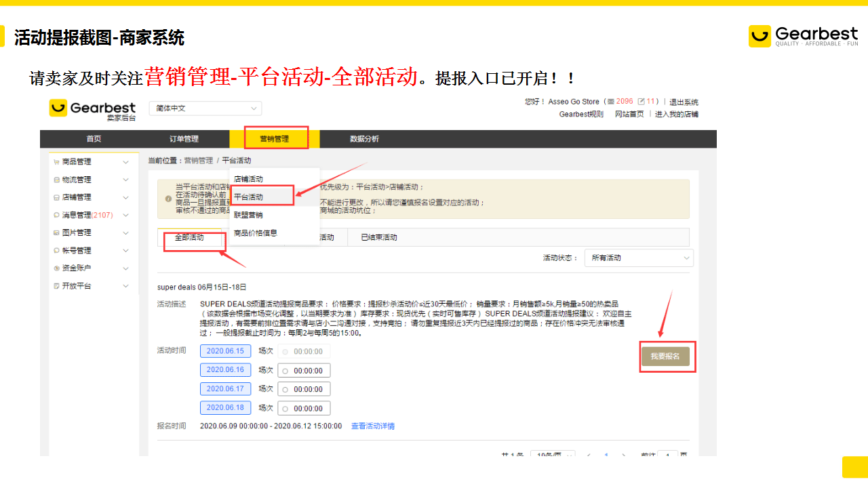Click the Gearbest slide logo in the top right
The width and height of the screenshot is (868, 488).
804,35
